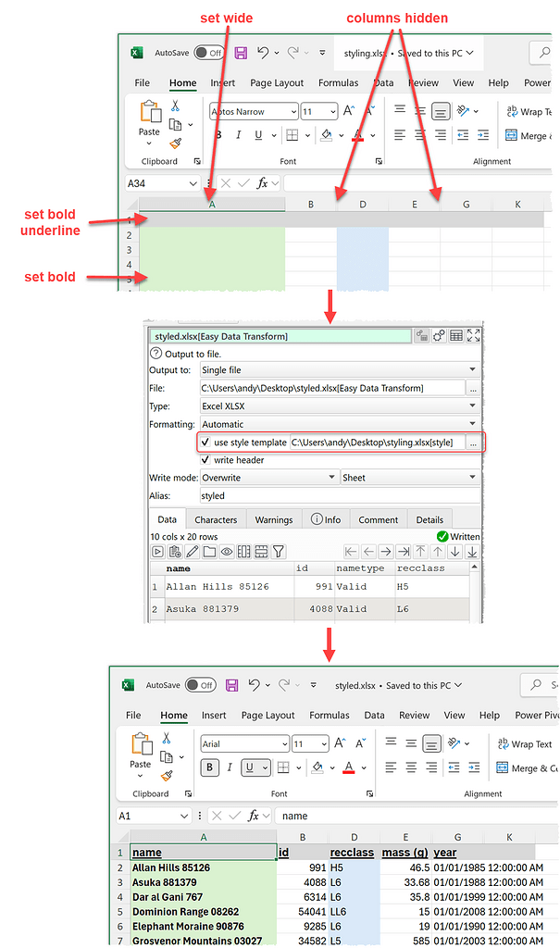Image resolution: width=560 pixels, height=948 pixels.
Task: Uncheck the use style template checkbox
Action: click(x=205, y=442)
